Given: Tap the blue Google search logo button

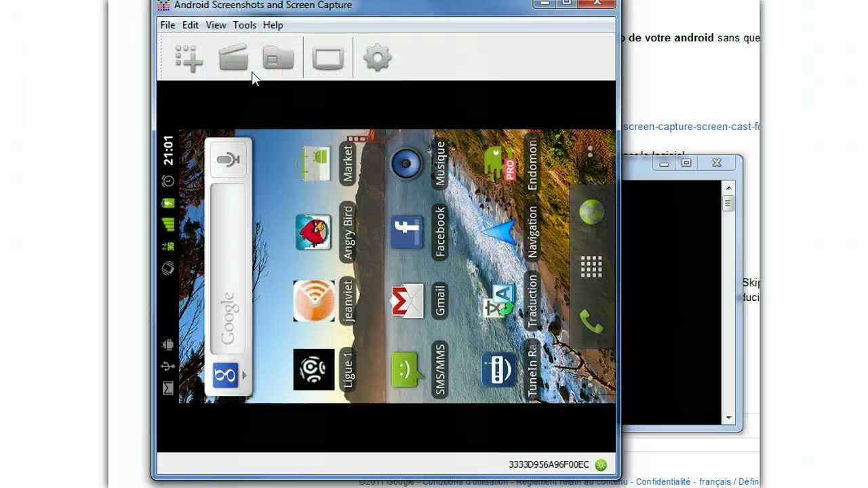Looking at the screenshot, I should (225, 375).
